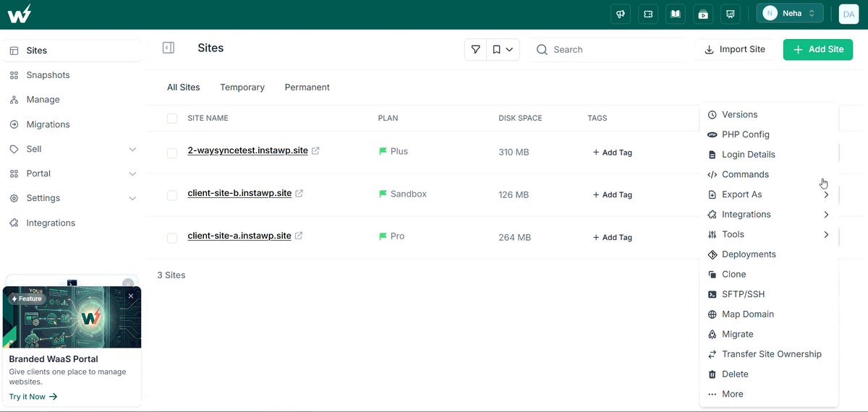The image size is (868, 412).
Task: Open the More option in context menu
Action: (x=768, y=394)
